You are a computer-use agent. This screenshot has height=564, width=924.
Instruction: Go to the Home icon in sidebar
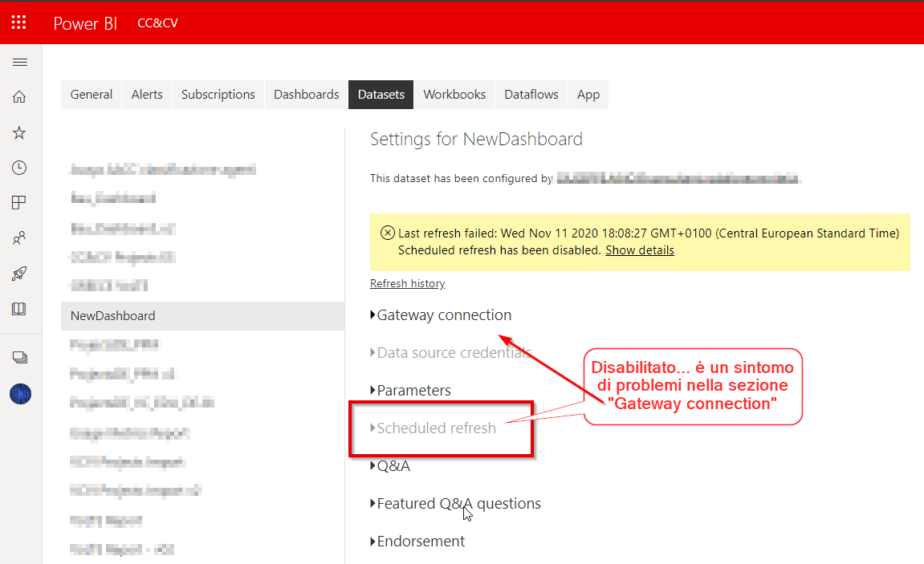pos(20,96)
